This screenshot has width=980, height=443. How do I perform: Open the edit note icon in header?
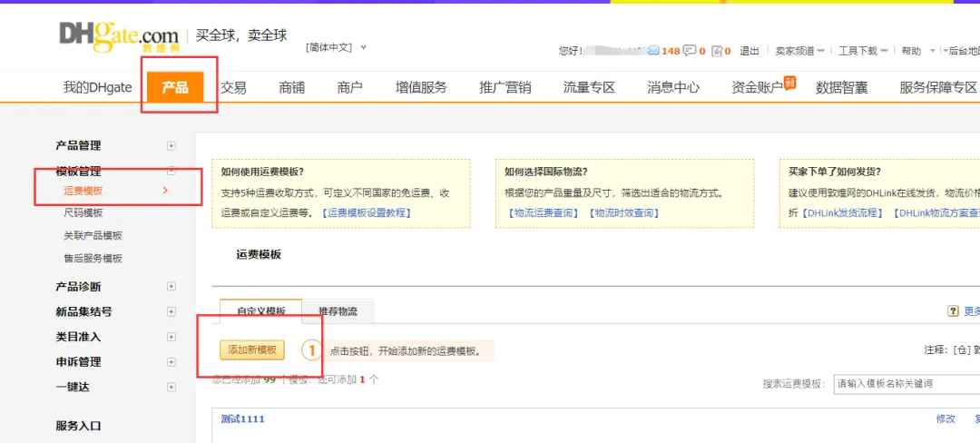718,51
